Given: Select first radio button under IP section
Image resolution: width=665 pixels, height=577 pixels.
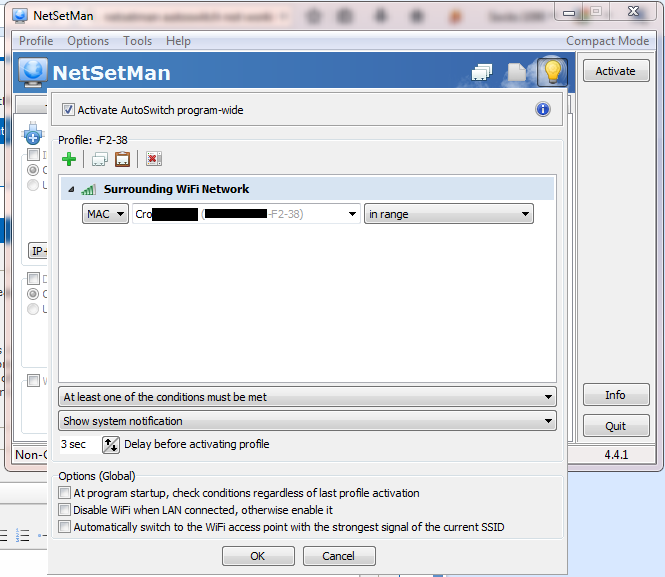Looking at the screenshot, I should coord(33,170).
